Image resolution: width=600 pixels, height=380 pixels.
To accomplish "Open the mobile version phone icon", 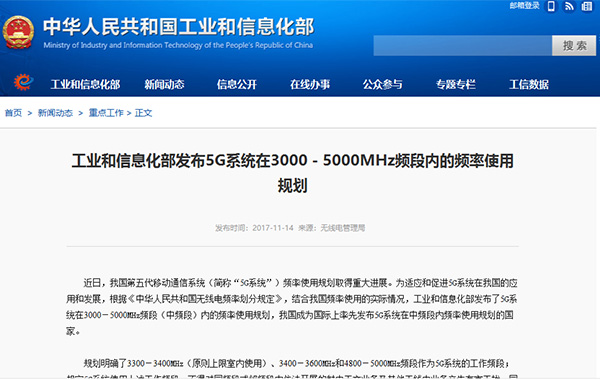I will click(551, 6).
